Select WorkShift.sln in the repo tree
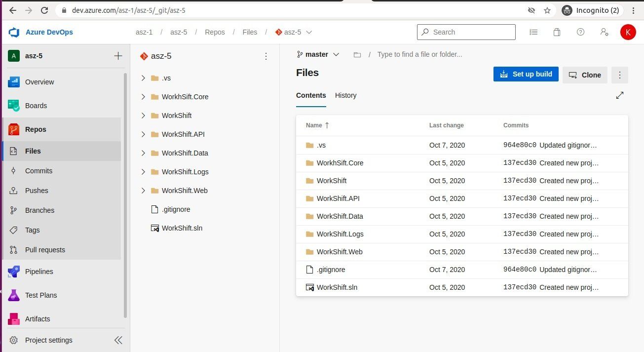644x352 pixels. pyautogui.click(x=182, y=228)
